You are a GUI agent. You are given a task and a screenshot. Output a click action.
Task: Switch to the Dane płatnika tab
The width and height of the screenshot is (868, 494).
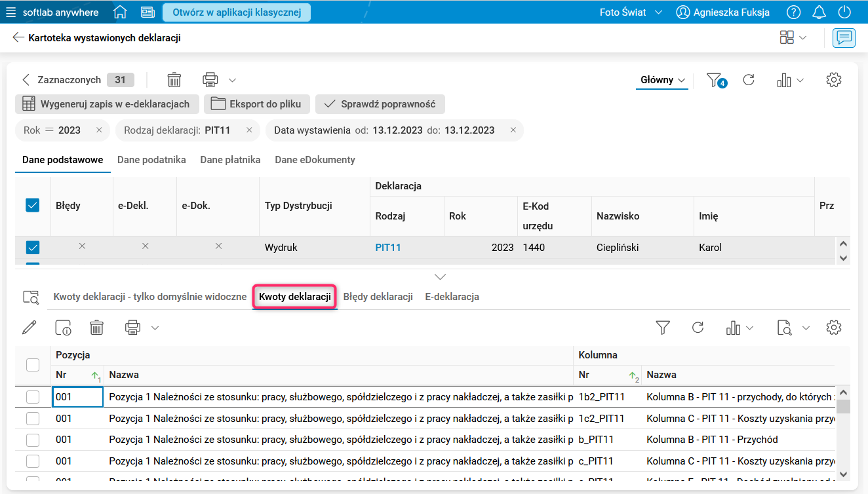coord(230,160)
